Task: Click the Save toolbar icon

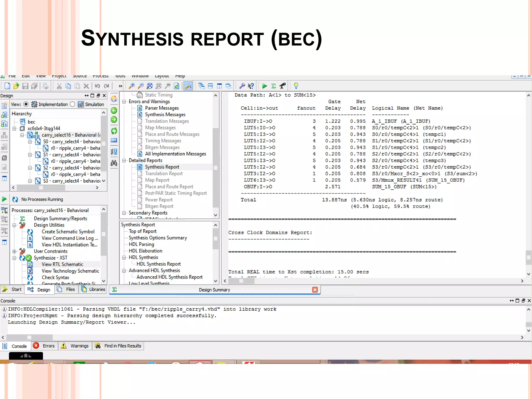Action: click(25, 86)
